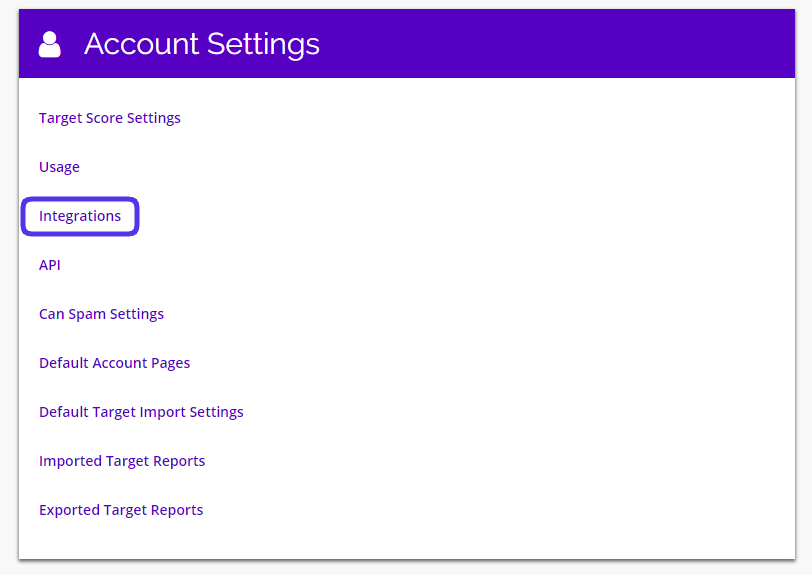812x575 pixels.
Task: Open Default Target Import Settings
Action: pos(141,412)
